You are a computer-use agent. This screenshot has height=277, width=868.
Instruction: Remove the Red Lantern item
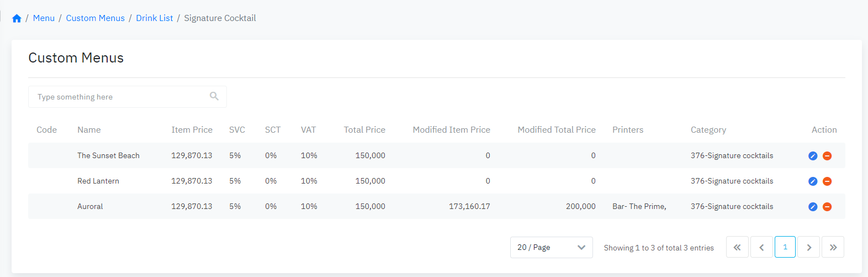point(827,181)
